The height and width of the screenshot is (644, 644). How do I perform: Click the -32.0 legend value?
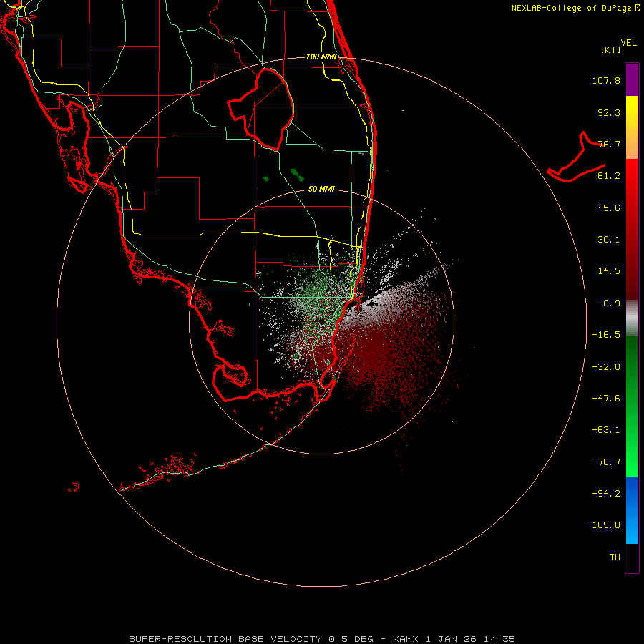click(606, 367)
